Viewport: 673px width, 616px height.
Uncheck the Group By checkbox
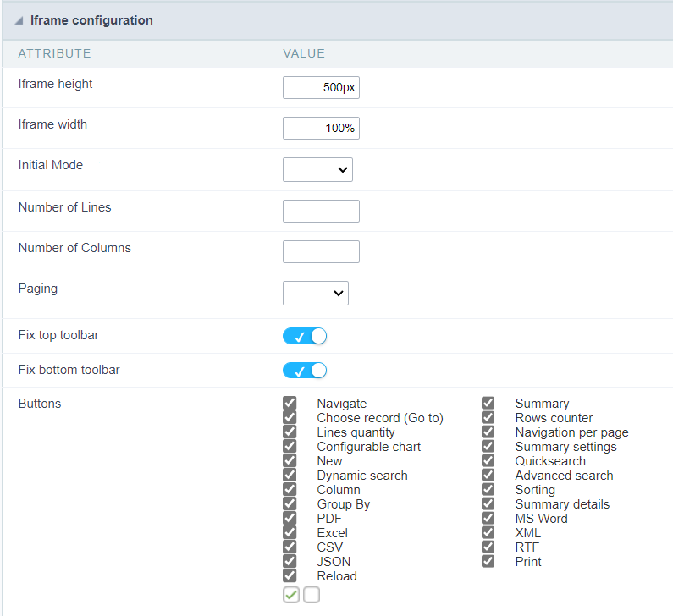[290, 503]
